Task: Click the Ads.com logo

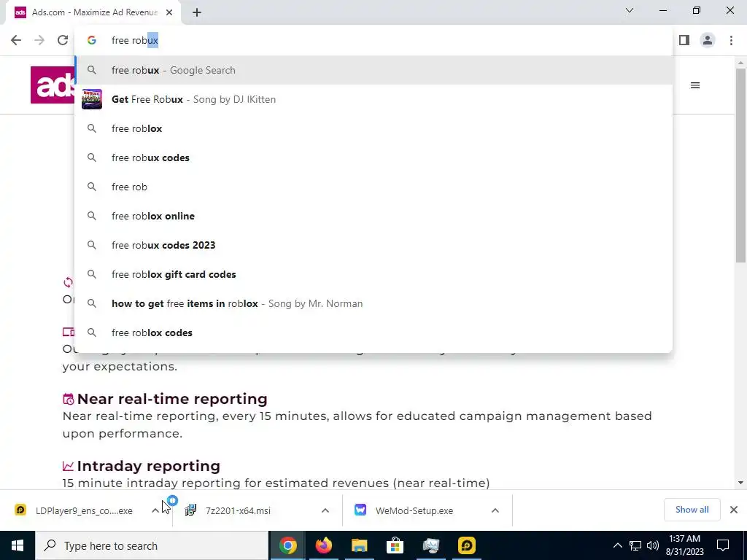Action: pyautogui.click(x=53, y=85)
